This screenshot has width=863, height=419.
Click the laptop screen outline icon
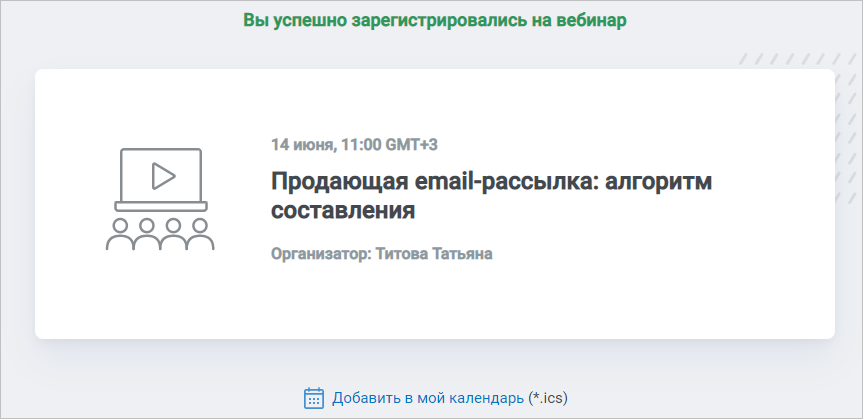(x=161, y=176)
